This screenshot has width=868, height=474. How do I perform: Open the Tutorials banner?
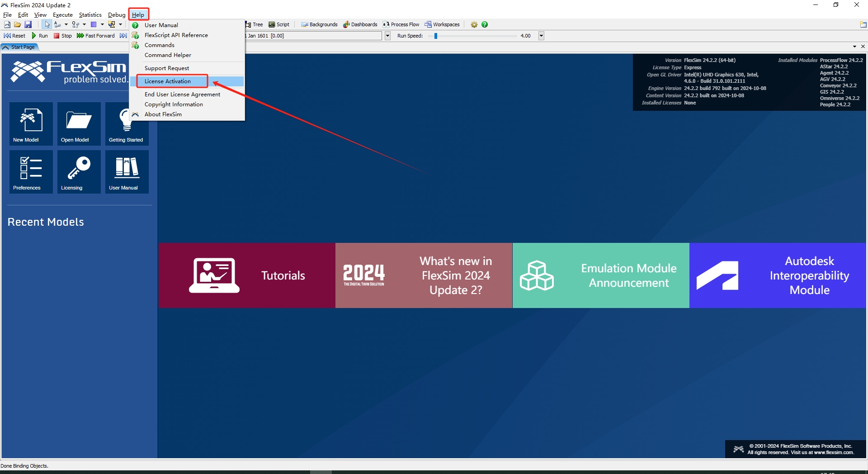[x=247, y=275]
